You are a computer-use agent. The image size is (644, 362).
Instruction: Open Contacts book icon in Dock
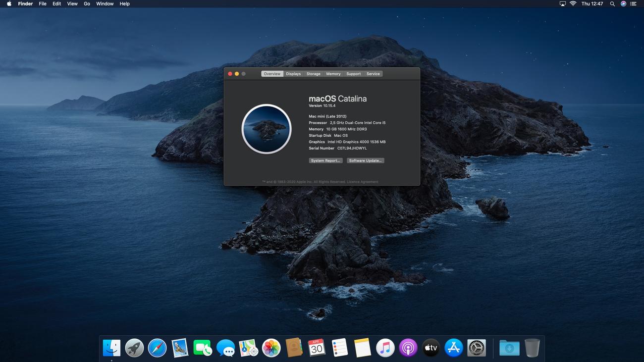[x=294, y=348]
